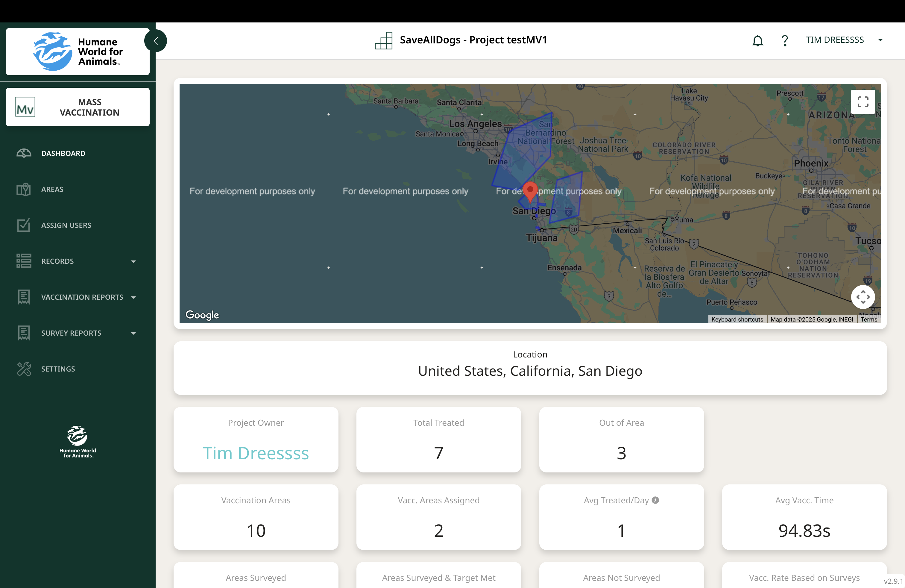Collapse the sidebar with the chevron
The height and width of the screenshot is (588, 905).
point(156,40)
